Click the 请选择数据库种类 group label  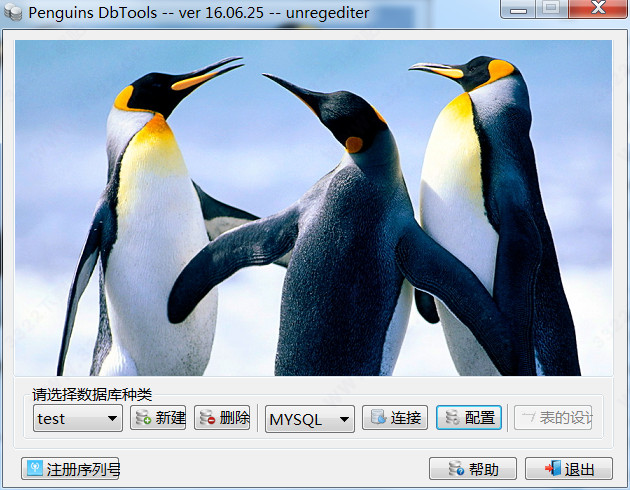pyautogui.click(x=92, y=394)
